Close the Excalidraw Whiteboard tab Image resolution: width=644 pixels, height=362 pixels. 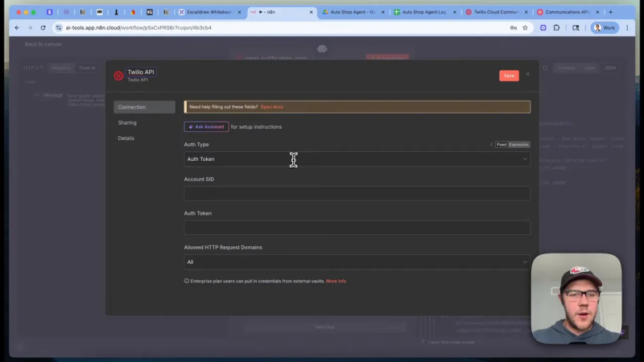(x=239, y=12)
